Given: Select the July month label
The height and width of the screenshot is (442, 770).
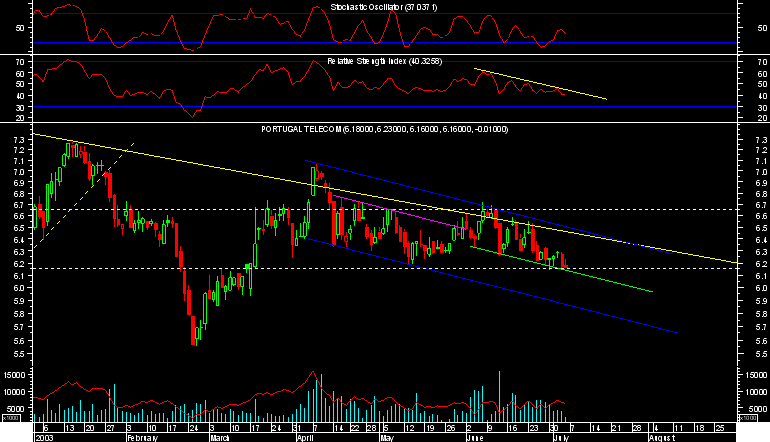Looking at the screenshot, I should click(561, 438).
